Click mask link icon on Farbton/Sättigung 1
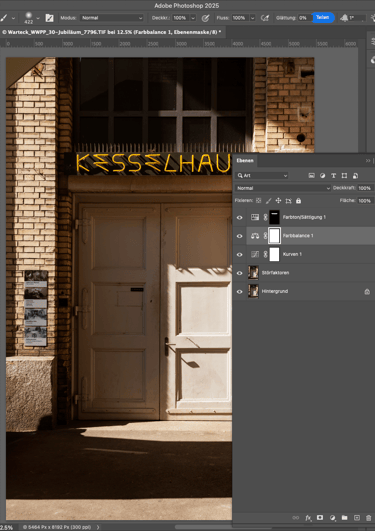The height and width of the screenshot is (531, 375). [x=266, y=217]
